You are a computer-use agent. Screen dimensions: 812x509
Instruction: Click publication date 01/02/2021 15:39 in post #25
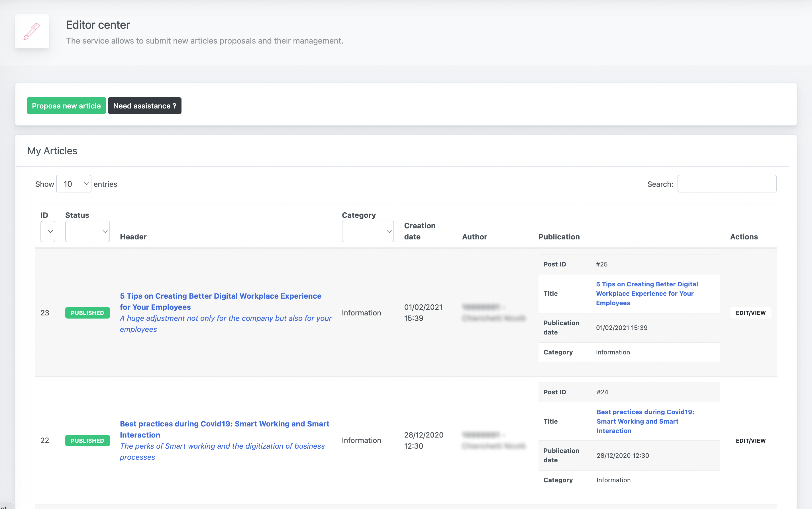[x=621, y=328]
